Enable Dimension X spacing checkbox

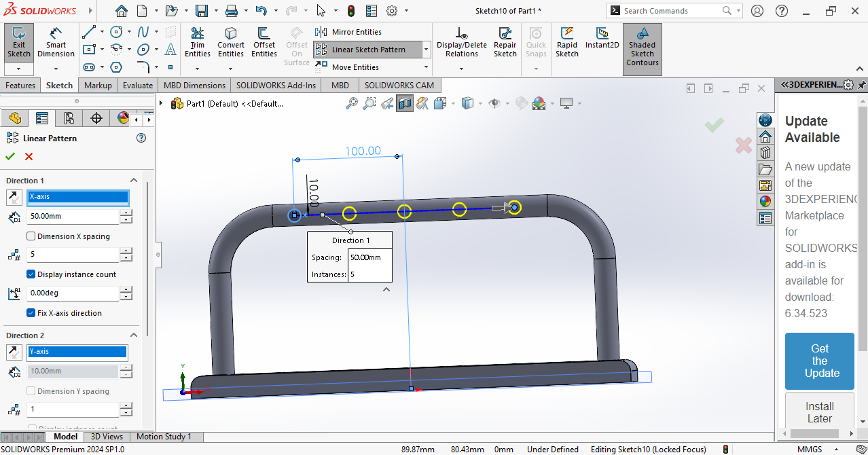(31, 236)
